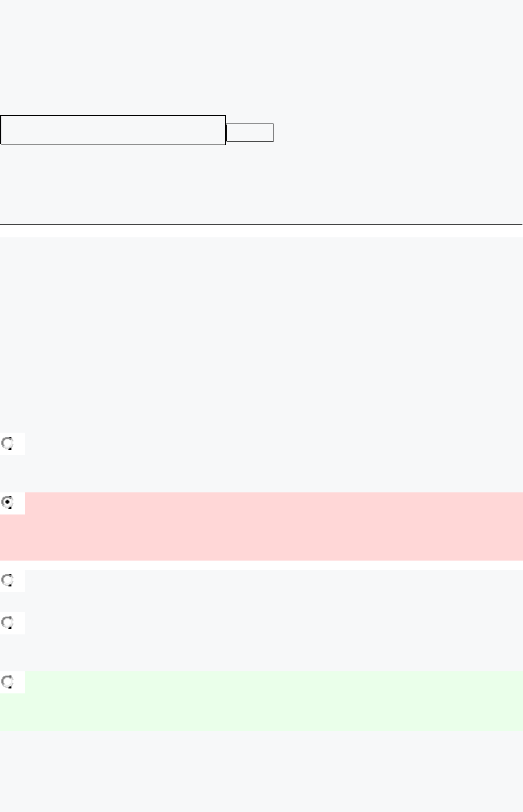Click the label area beside the fourth radio
This screenshot has height=812, width=523.
point(270,623)
